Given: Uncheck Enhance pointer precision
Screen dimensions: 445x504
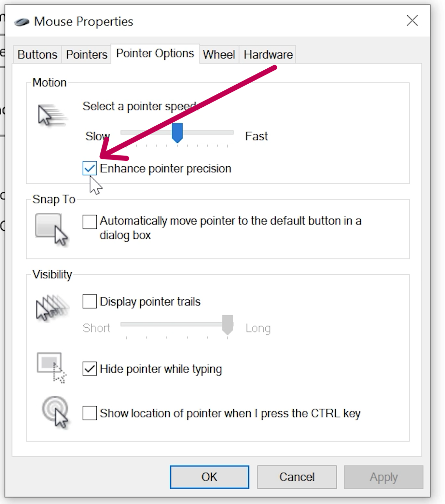Looking at the screenshot, I should (90, 168).
